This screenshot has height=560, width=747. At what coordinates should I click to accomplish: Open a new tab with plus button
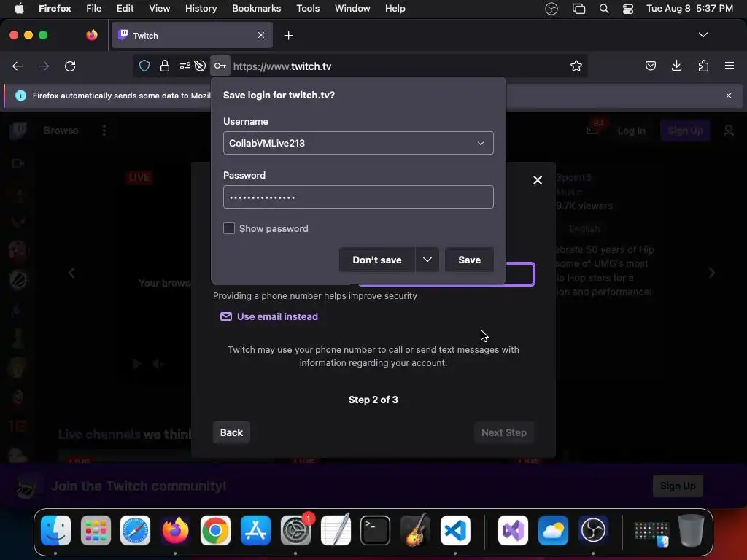[x=288, y=36]
